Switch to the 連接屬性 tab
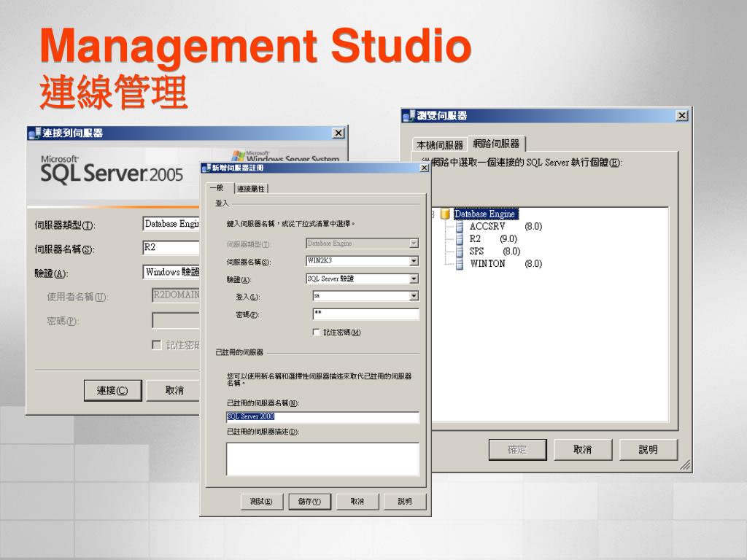The width and height of the screenshot is (747, 560). [251, 189]
